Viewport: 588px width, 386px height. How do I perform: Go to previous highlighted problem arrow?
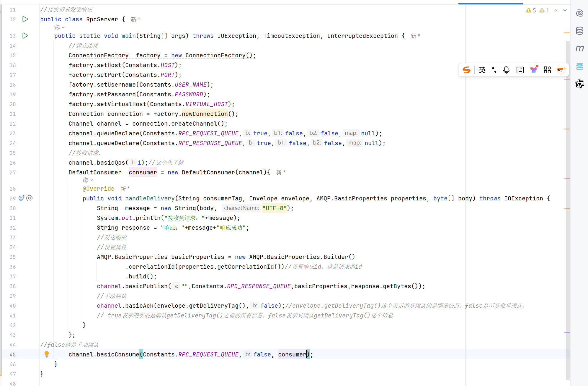tap(556, 10)
